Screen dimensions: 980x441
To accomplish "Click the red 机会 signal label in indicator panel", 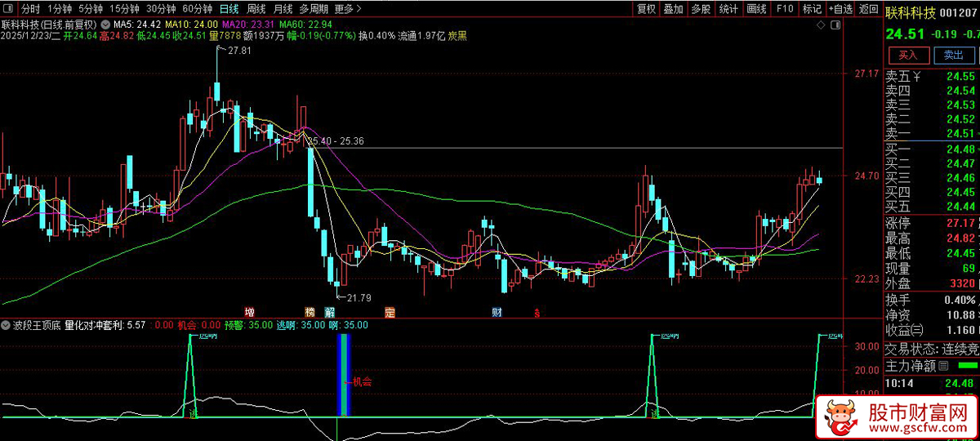I will 361,381.
